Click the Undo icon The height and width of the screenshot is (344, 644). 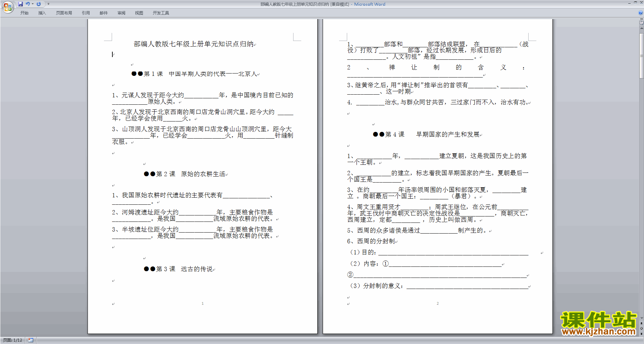28,4
